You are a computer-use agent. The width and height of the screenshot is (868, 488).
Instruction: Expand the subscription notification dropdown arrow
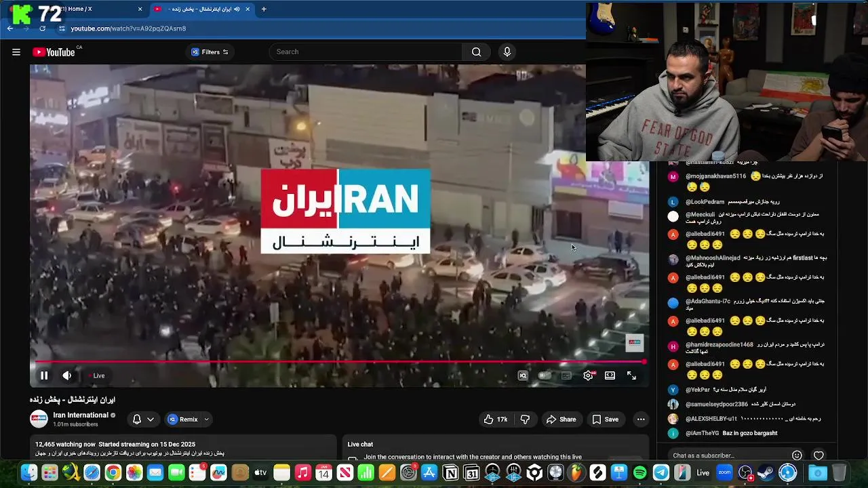(151, 420)
